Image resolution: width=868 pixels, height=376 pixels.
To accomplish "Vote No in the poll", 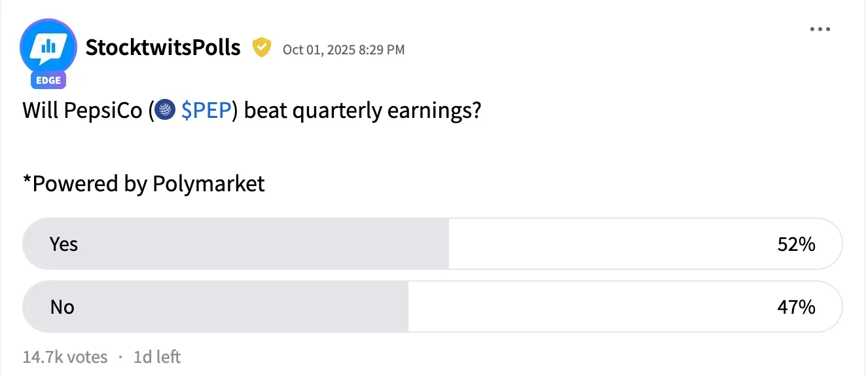I will click(x=63, y=307).
